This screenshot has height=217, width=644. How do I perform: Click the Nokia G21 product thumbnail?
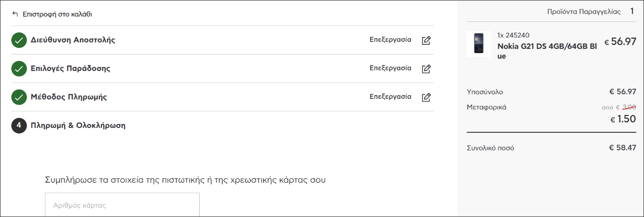pyautogui.click(x=479, y=44)
